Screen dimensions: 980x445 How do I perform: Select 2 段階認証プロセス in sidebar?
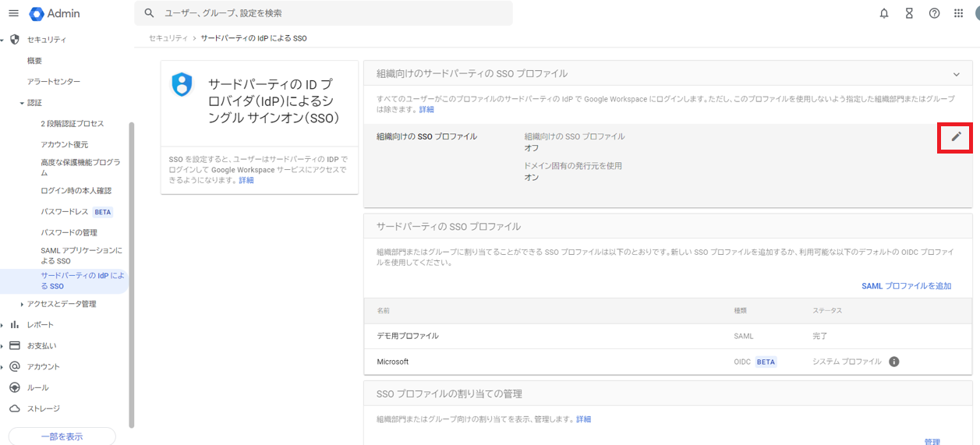click(x=72, y=124)
